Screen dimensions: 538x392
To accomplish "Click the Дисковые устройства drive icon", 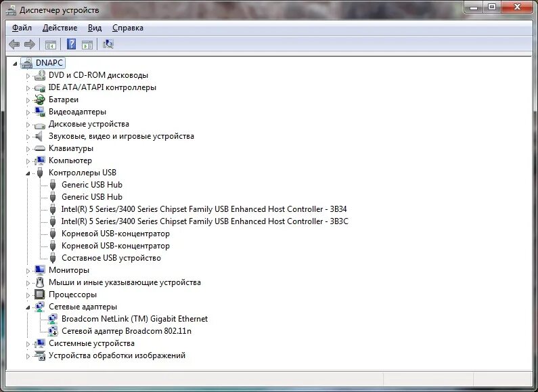I will [x=40, y=125].
